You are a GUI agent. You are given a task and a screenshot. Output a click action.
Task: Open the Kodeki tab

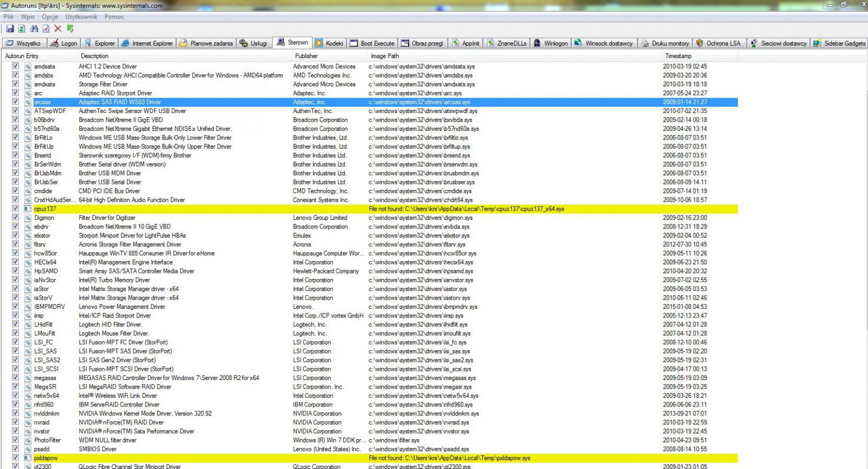(x=329, y=43)
